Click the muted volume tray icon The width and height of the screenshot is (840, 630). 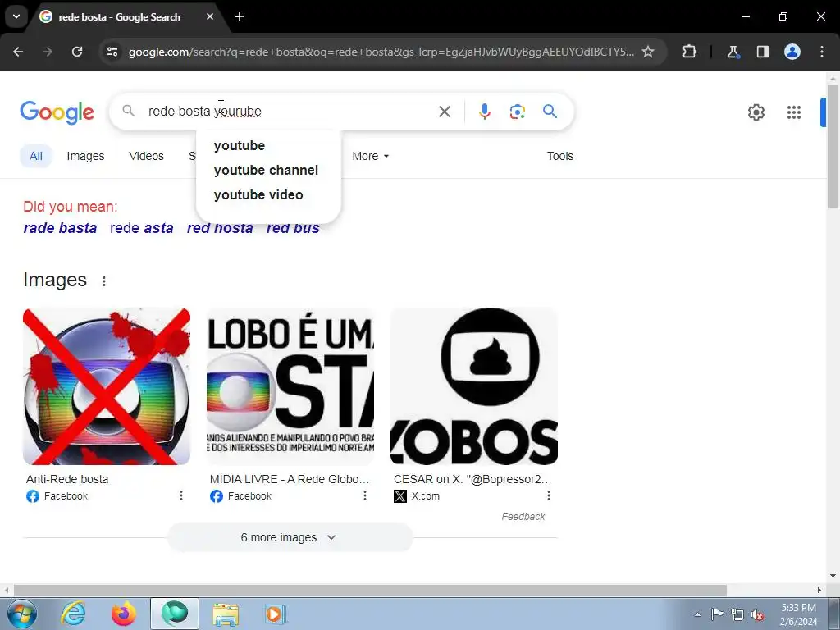coord(757,614)
